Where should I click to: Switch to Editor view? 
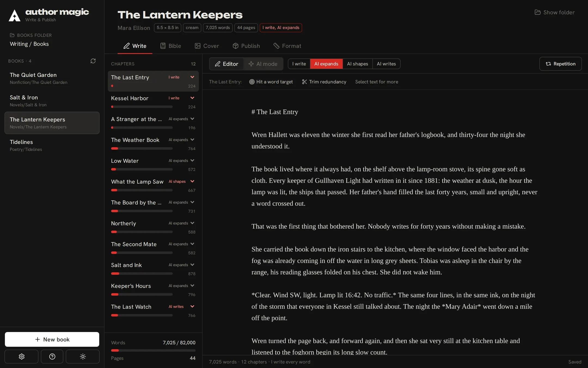226,64
